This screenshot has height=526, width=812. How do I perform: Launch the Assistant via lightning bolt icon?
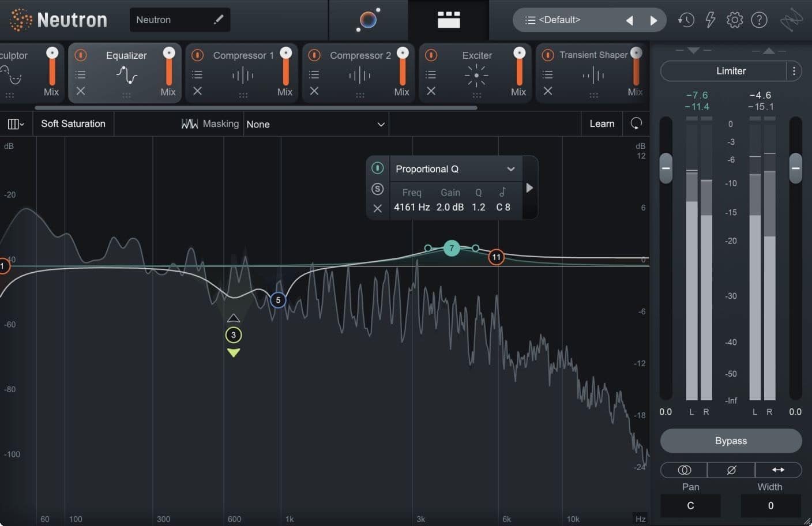[710, 20]
